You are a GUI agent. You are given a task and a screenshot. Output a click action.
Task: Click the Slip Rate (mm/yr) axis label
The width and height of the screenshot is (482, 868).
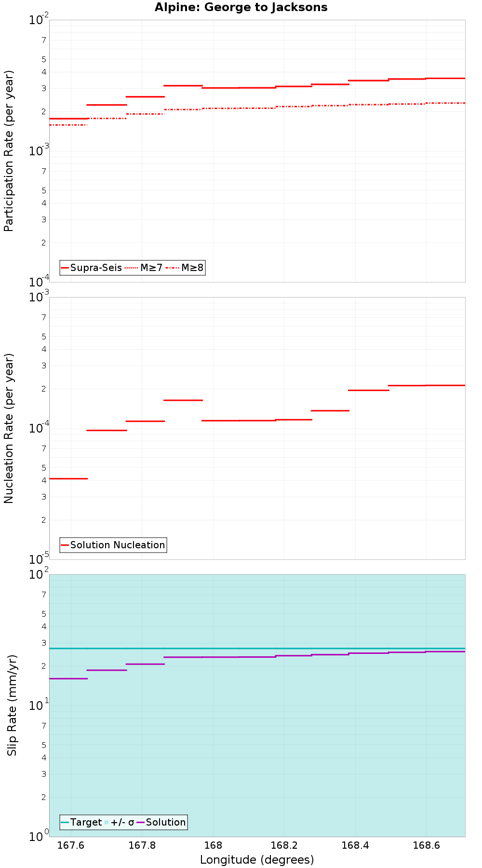(12, 705)
